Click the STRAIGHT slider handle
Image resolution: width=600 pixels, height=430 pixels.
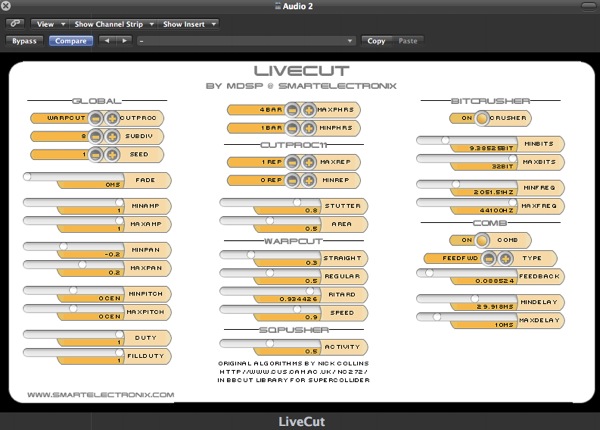click(x=251, y=255)
